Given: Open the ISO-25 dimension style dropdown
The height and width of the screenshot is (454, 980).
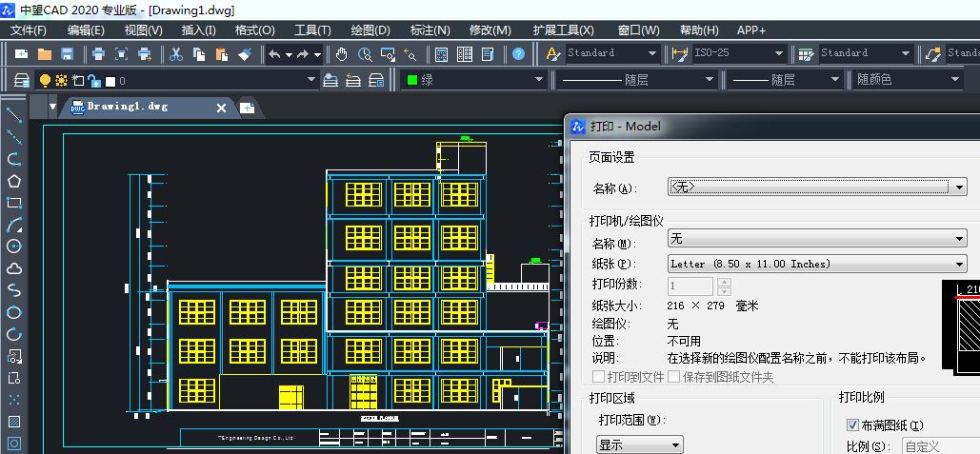Looking at the screenshot, I should click(779, 53).
